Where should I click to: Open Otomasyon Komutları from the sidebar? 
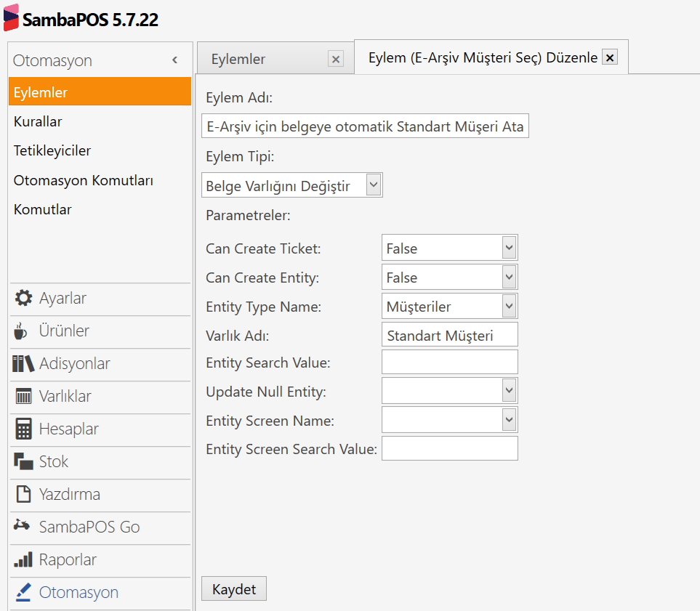(x=83, y=180)
